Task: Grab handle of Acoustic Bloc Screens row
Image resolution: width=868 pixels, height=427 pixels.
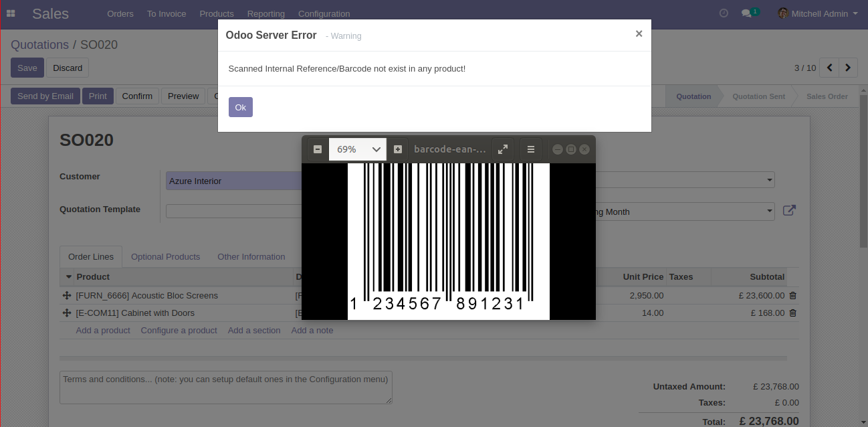Action: (67, 295)
